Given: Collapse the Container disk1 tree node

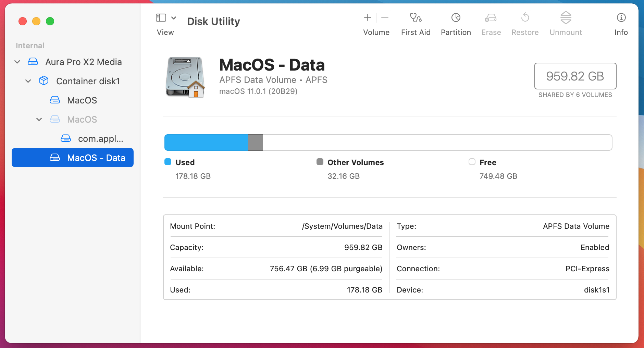Looking at the screenshot, I should click(28, 81).
